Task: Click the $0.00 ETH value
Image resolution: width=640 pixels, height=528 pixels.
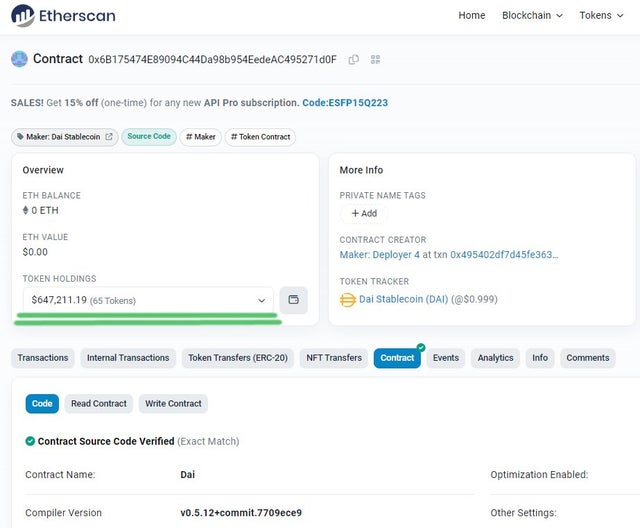Action: coord(35,252)
